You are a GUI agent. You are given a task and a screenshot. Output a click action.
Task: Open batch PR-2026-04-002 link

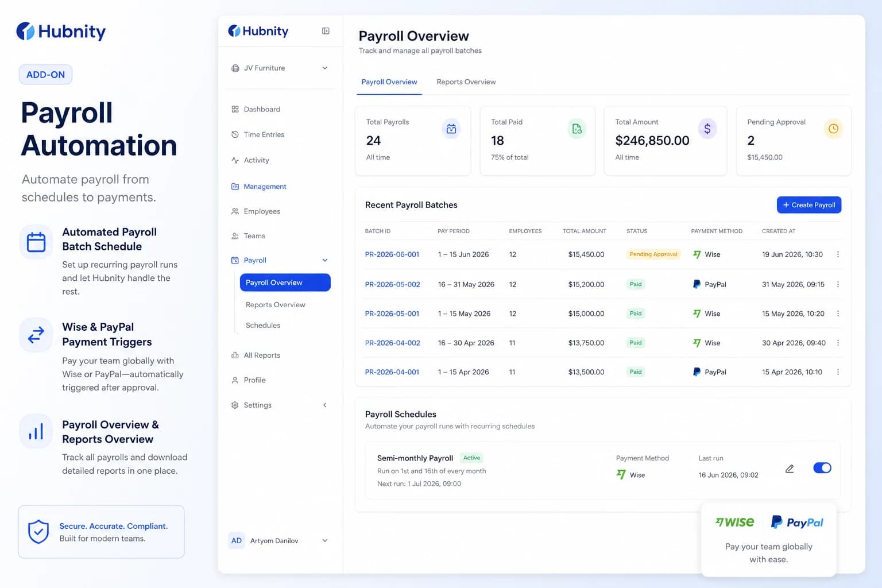coord(393,343)
